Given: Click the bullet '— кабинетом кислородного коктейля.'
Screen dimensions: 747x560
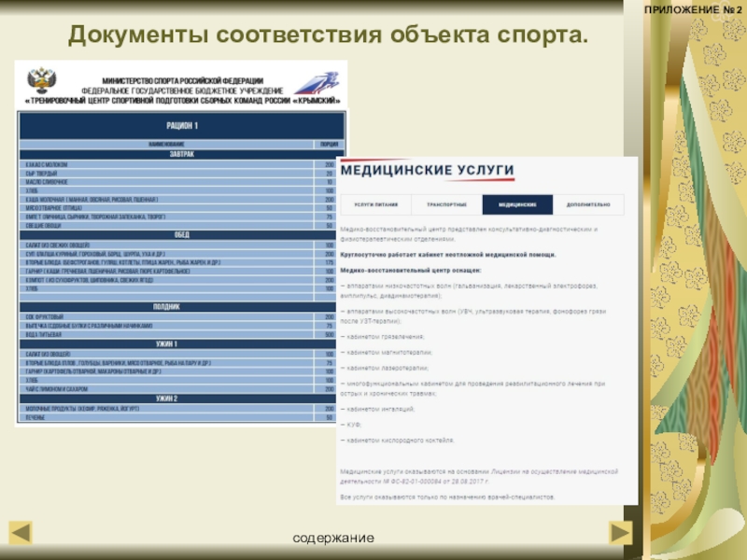Looking at the screenshot, I should 398,441.
